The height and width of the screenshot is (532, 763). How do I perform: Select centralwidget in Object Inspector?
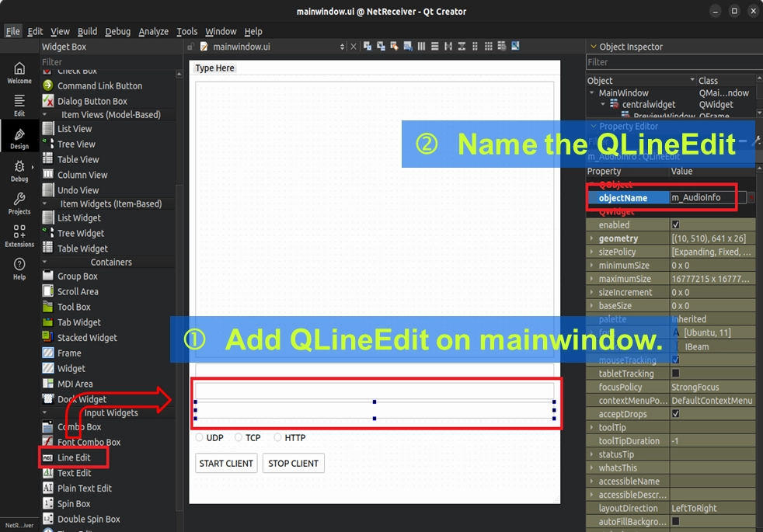tap(648, 105)
